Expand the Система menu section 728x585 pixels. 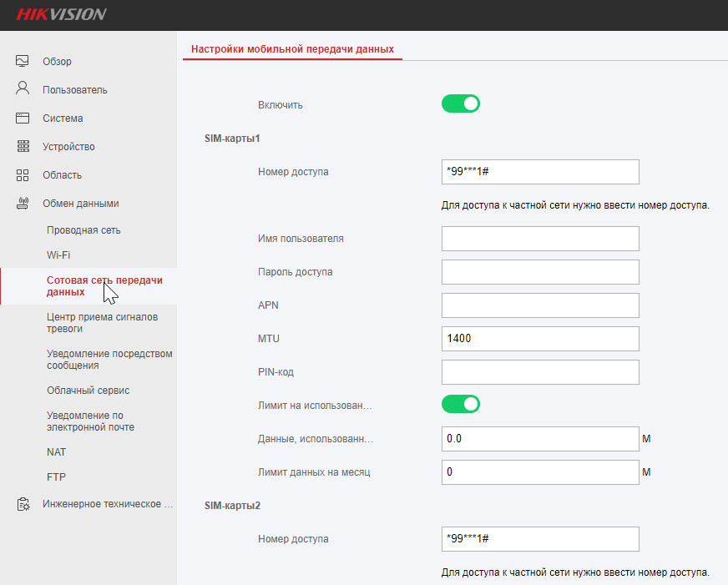coord(63,118)
